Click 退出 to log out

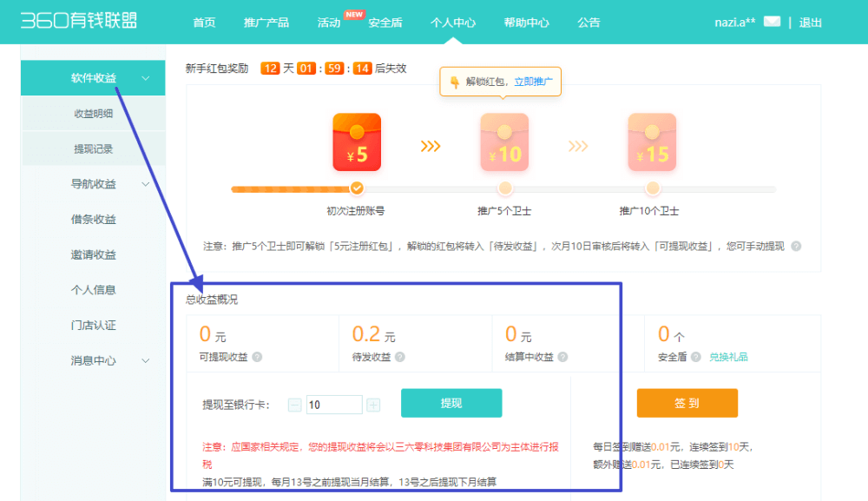coord(811,23)
